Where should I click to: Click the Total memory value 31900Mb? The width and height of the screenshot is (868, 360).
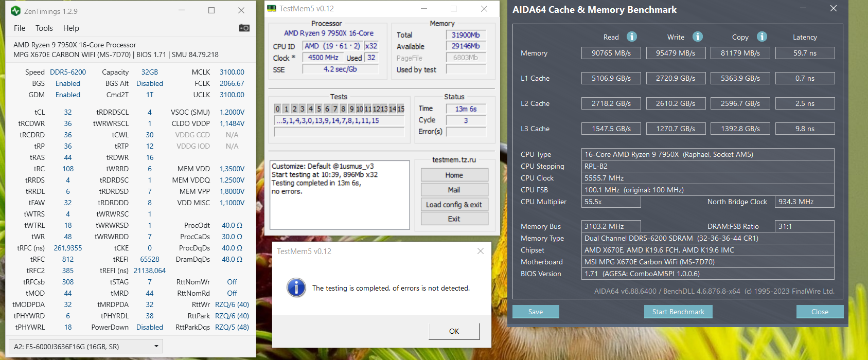pyautogui.click(x=466, y=35)
